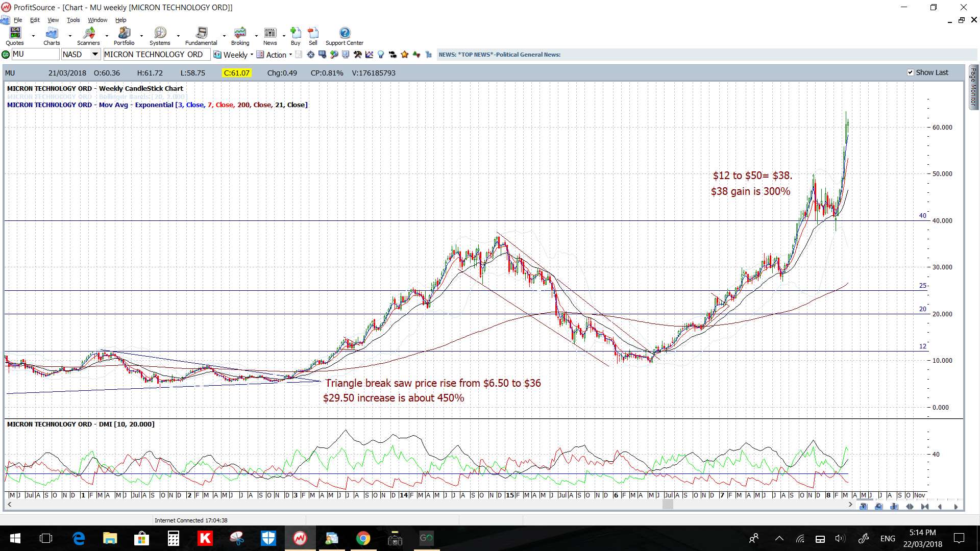The image size is (980, 551).
Task: Open the Windows Start menu
Action: pos(15,538)
